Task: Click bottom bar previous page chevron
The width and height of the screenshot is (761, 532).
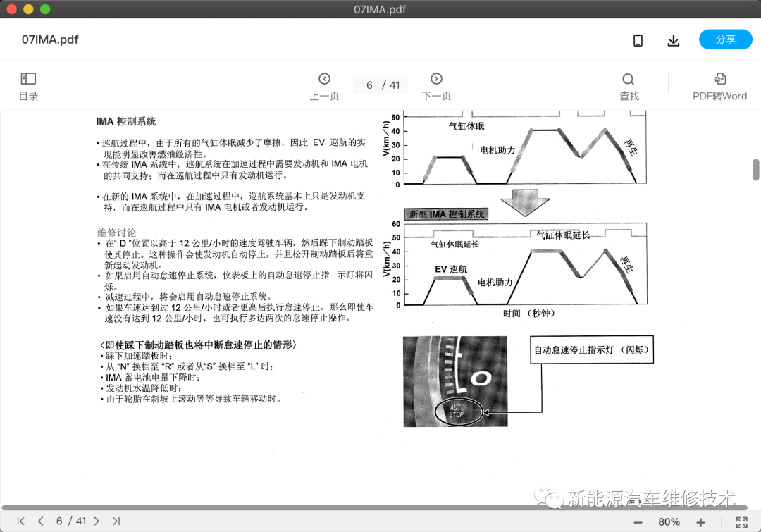Action: tap(41, 521)
